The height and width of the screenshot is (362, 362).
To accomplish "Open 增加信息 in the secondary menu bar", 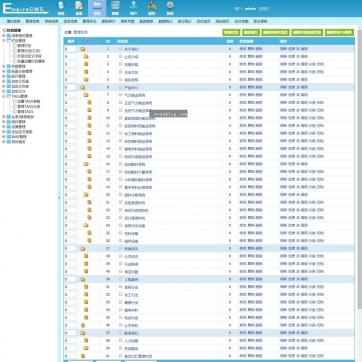I will point(13,21).
